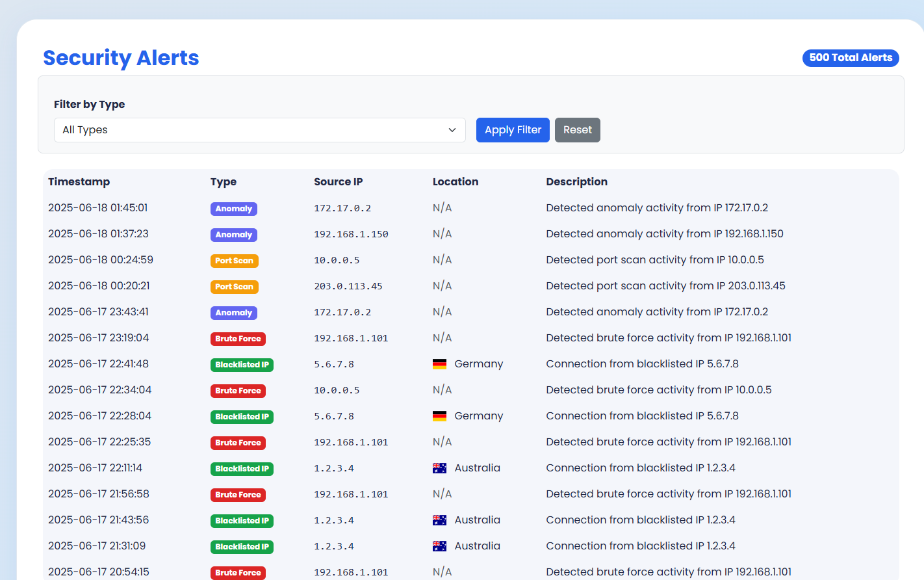The image size is (924, 580).
Task: Click the Blacklisted IP badge in the 22:11:14 row
Action: [242, 469]
